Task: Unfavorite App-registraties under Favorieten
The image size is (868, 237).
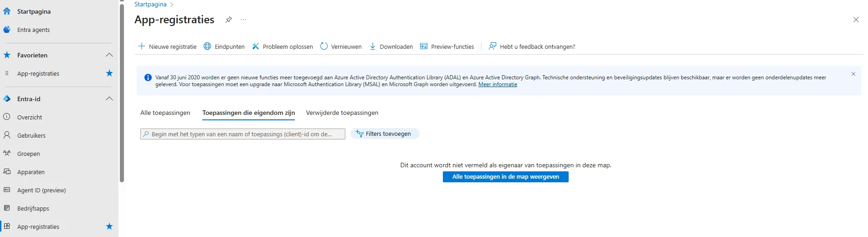Action: coord(109,73)
